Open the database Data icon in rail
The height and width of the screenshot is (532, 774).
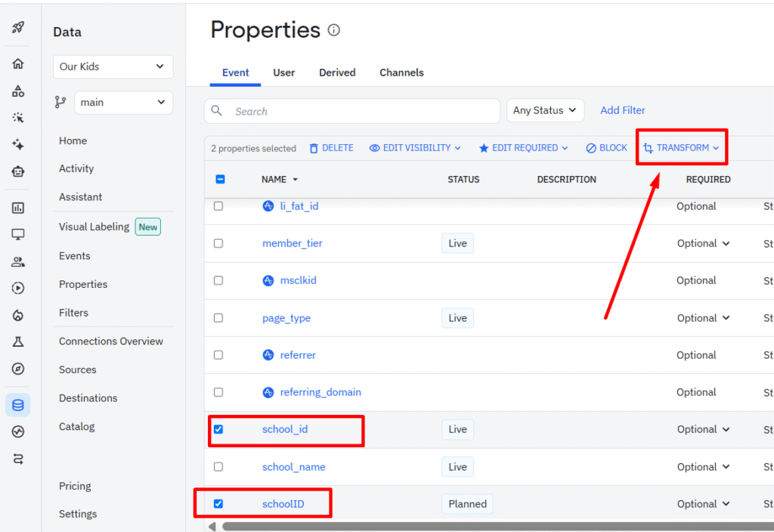(x=18, y=405)
